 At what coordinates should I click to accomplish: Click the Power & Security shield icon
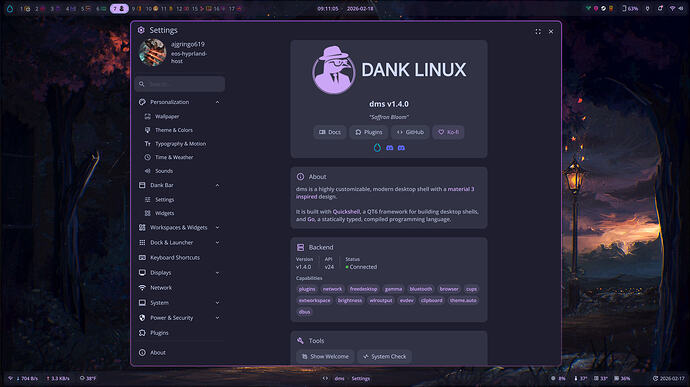coord(142,318)
